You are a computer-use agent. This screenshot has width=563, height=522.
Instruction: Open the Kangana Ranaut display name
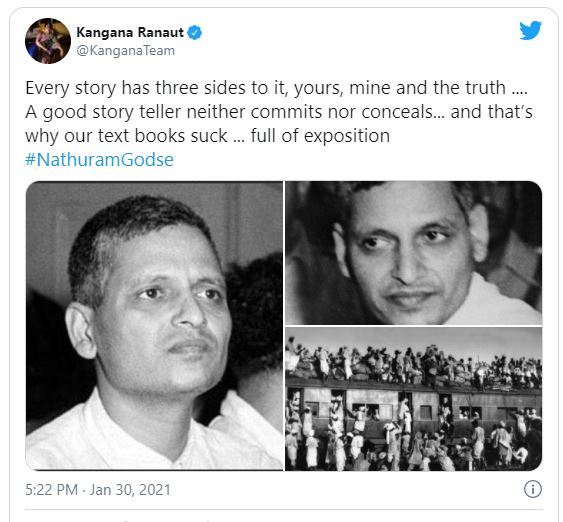[130, 32]
